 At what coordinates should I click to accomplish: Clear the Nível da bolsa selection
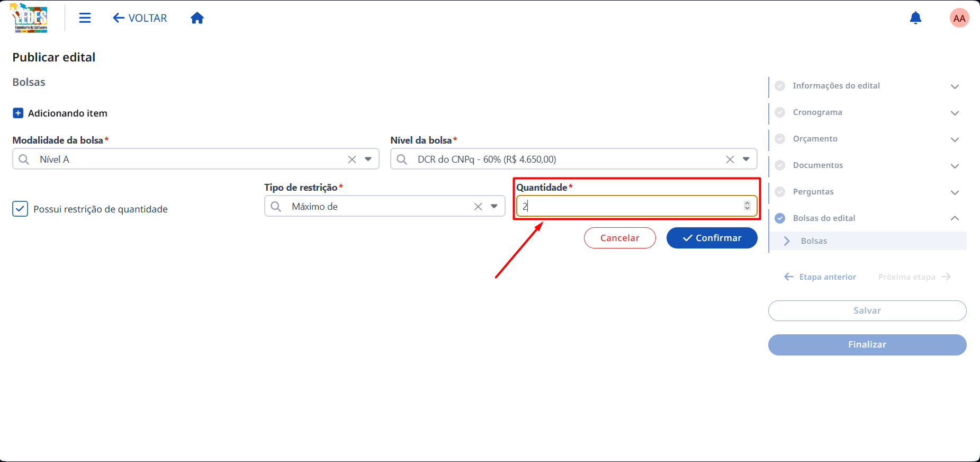(x=730, y=159)
